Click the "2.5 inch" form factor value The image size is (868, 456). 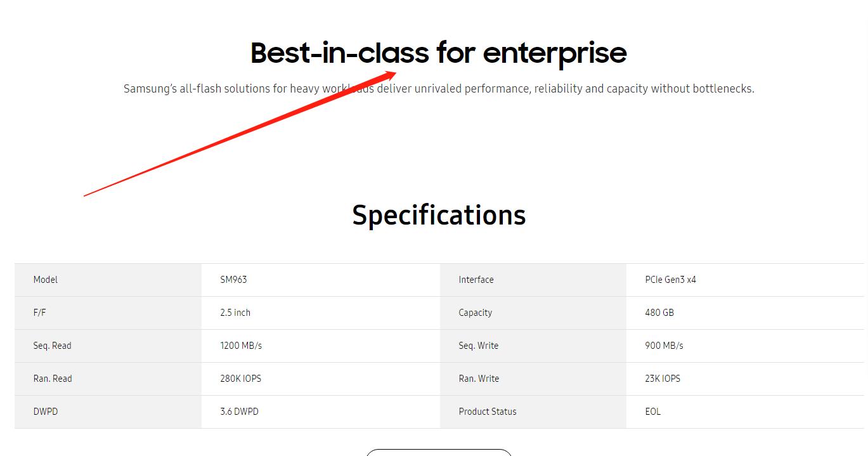tap(235, 313)
